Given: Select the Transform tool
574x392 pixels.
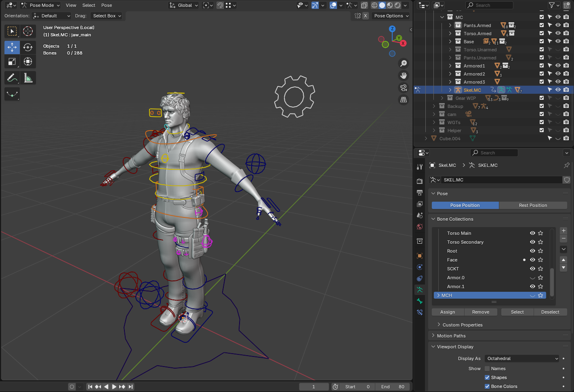Looking at the screenshot, I should point(28,61).
